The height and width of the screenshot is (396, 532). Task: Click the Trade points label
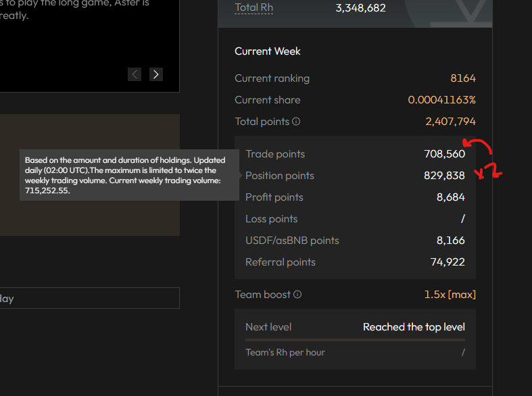[x=275, y=154]
